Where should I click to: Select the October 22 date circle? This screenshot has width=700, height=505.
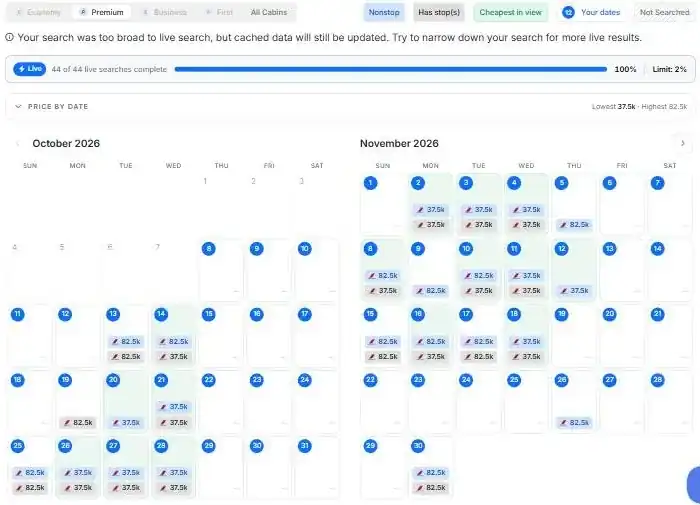click(208, 380)
